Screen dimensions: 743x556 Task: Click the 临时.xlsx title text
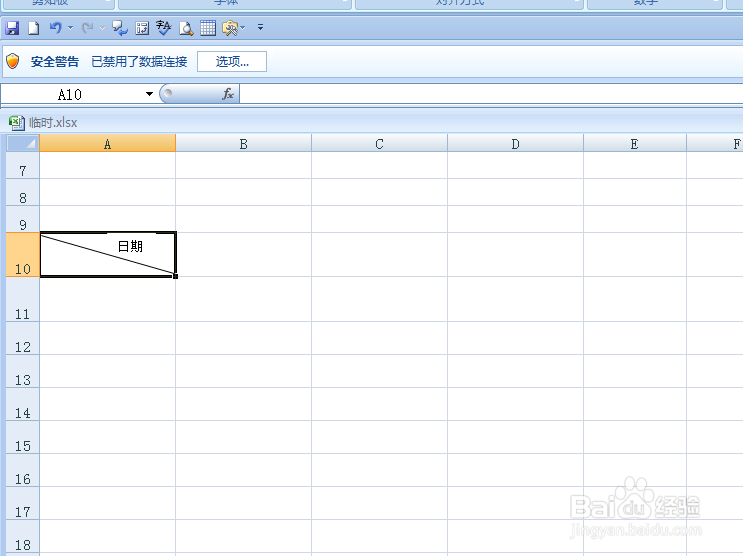(53, 123)
